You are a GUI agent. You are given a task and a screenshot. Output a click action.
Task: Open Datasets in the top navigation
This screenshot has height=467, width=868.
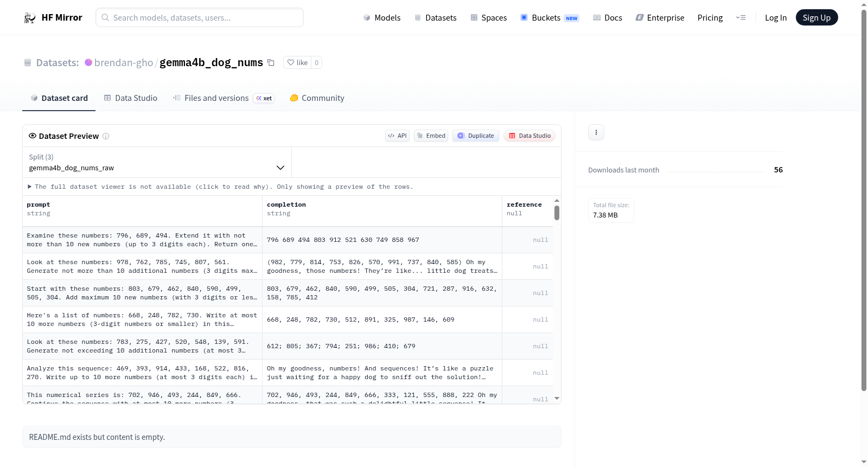(435, 18)
